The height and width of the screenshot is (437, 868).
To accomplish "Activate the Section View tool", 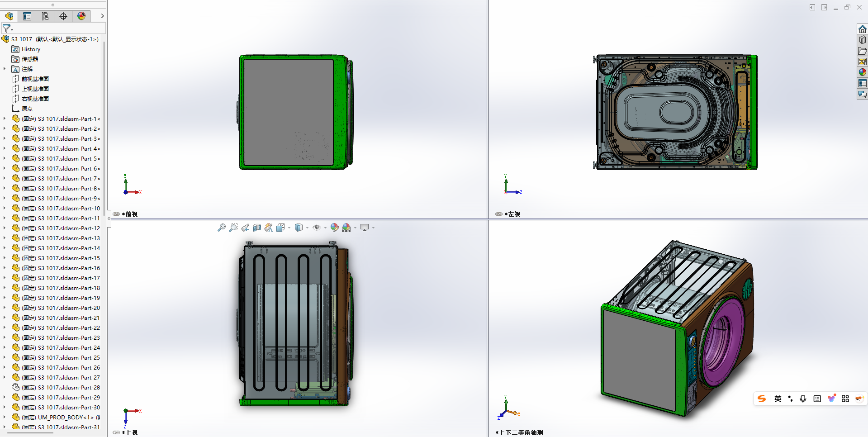I will 257,228.
